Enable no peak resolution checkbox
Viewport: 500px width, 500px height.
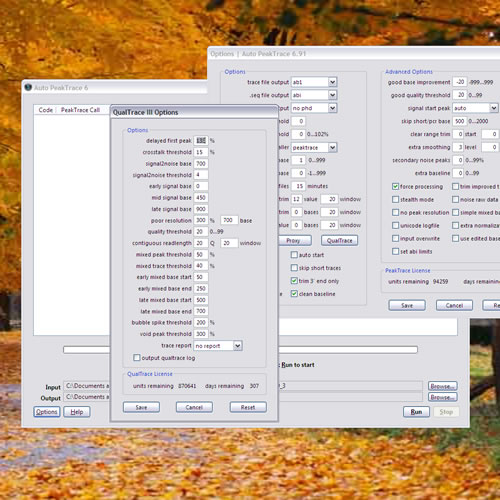pos(395,212)
